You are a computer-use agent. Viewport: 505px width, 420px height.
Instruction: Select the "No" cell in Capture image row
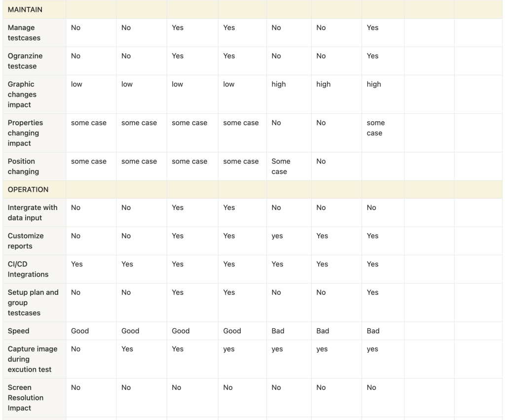[75, 349]
